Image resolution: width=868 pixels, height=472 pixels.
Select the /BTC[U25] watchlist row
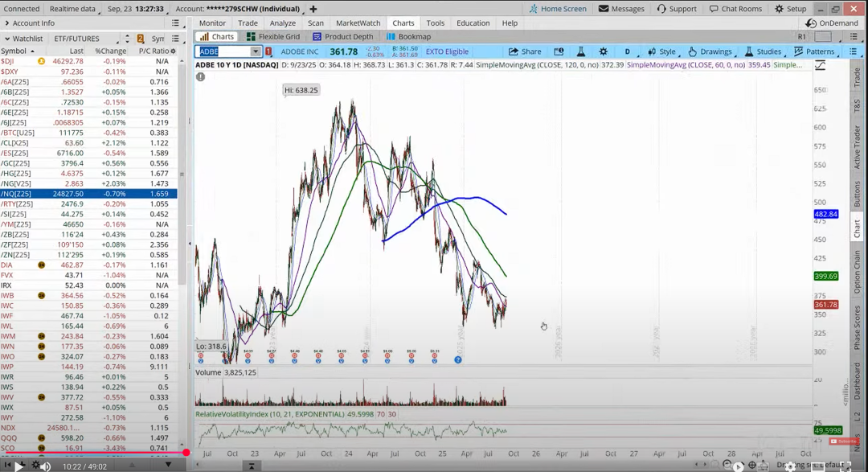pyautogui.click(x=88, y=133)
